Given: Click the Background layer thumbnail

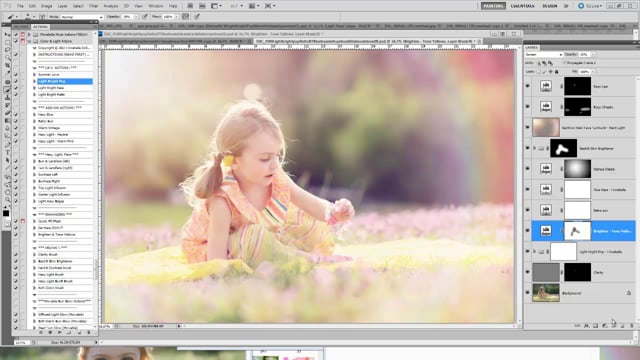Looking at the screenshot, I should (x=546, y=293).
